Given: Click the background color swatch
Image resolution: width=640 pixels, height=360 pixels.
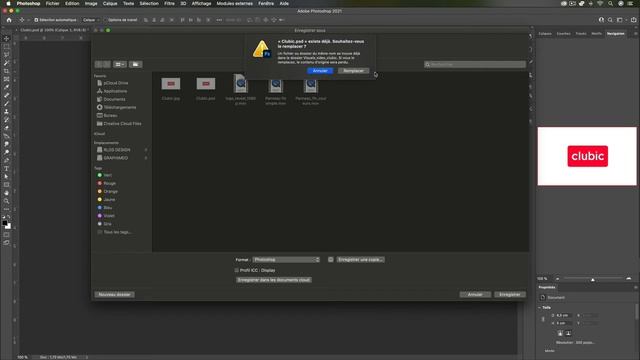Looking at the screenshot, I should [x=8, y=226].
